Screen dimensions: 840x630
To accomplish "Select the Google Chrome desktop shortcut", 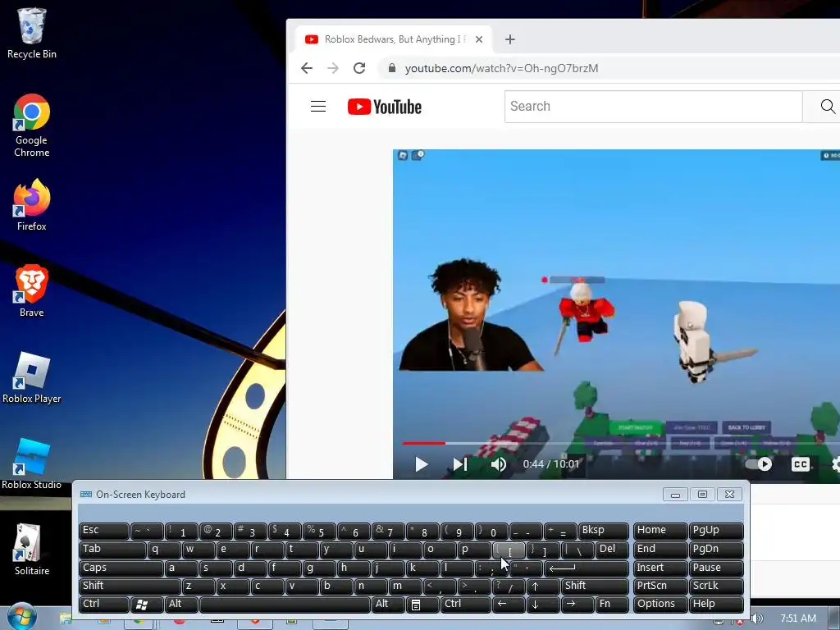I will point(32,126).
